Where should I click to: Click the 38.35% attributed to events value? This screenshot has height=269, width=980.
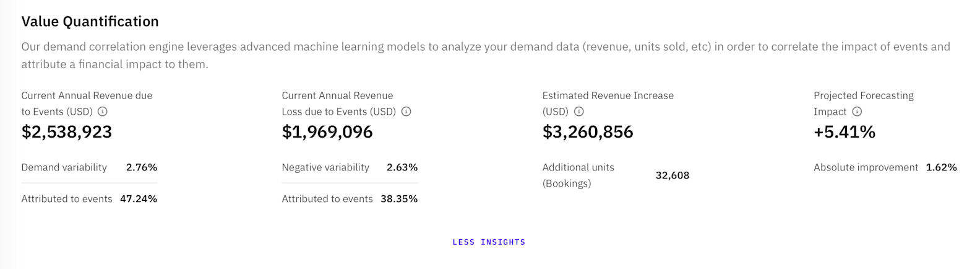coord(399,199)
